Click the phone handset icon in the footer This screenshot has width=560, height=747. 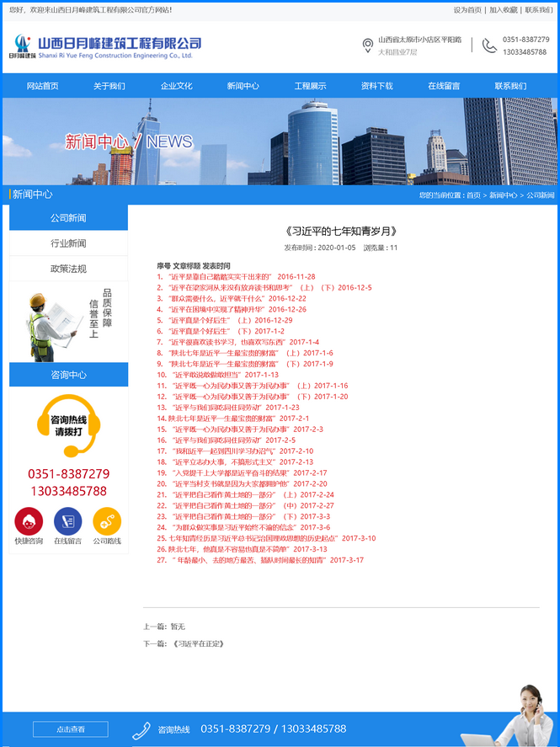click(141, 729)
